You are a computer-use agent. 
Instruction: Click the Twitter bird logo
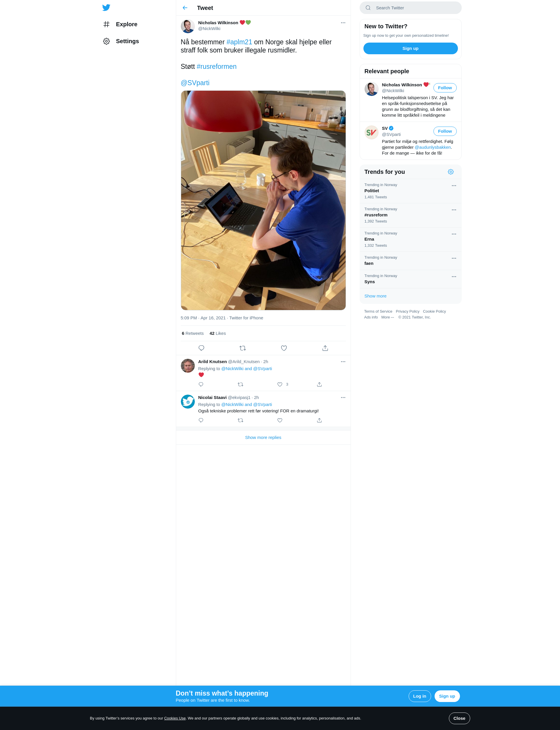pyautogui.click(x=106, y=7)
